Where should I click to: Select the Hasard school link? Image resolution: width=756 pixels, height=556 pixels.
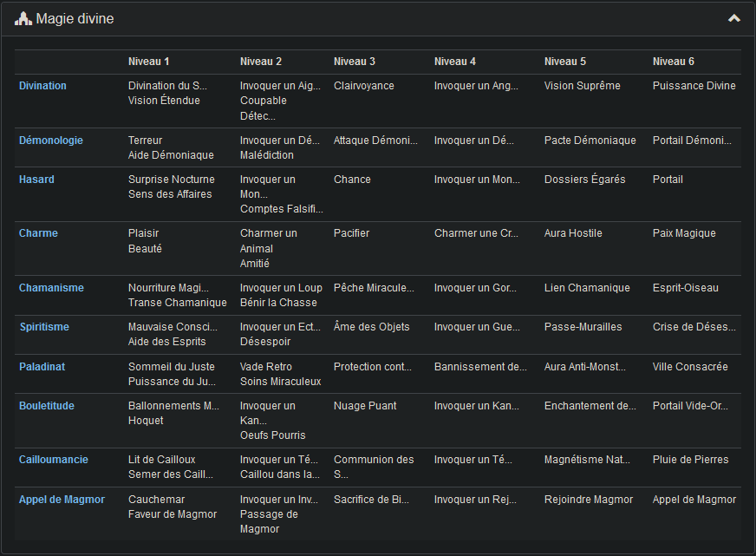point(36,180)
